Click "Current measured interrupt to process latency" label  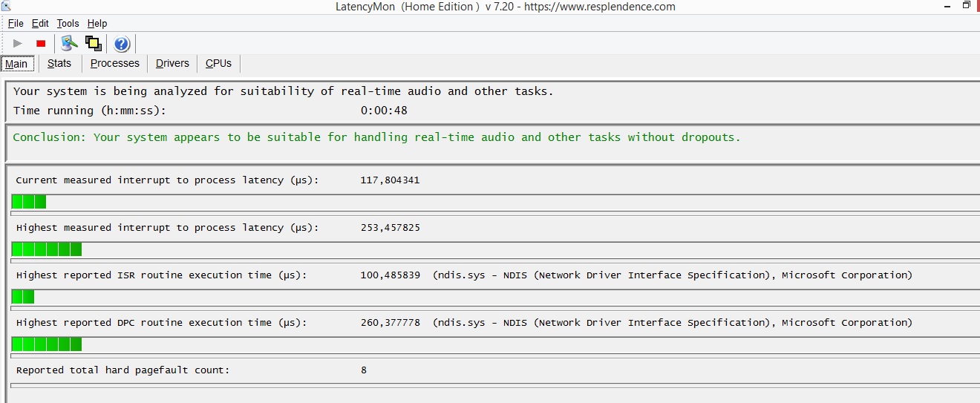pos(167,180)
